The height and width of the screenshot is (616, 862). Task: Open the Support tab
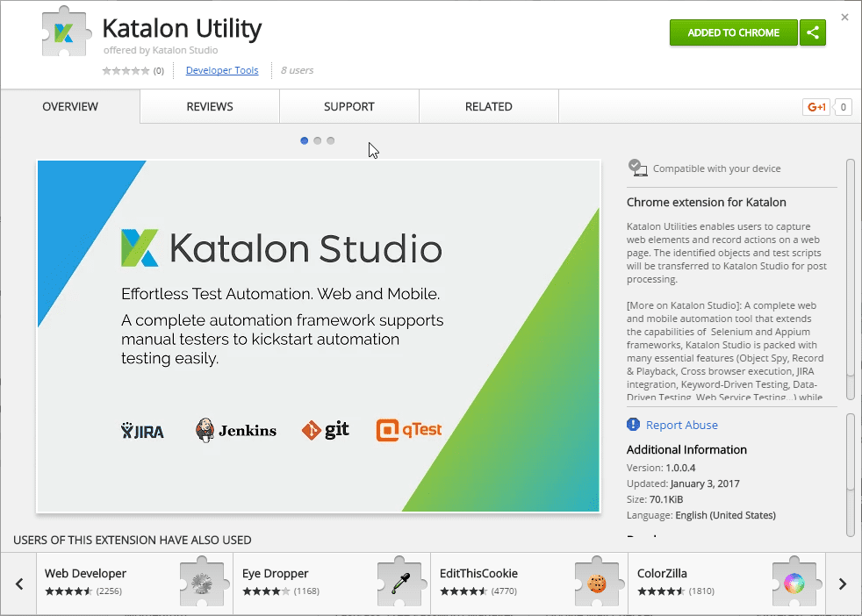349,106
